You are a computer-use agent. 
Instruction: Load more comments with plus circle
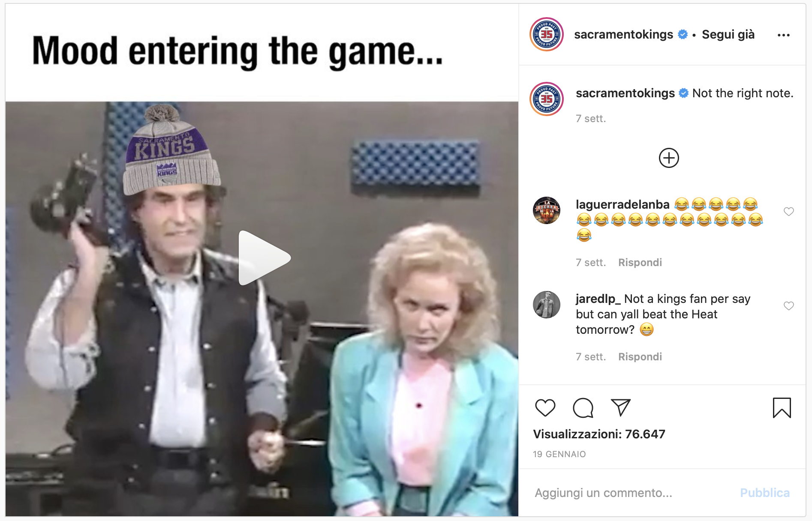pos(668,158)
